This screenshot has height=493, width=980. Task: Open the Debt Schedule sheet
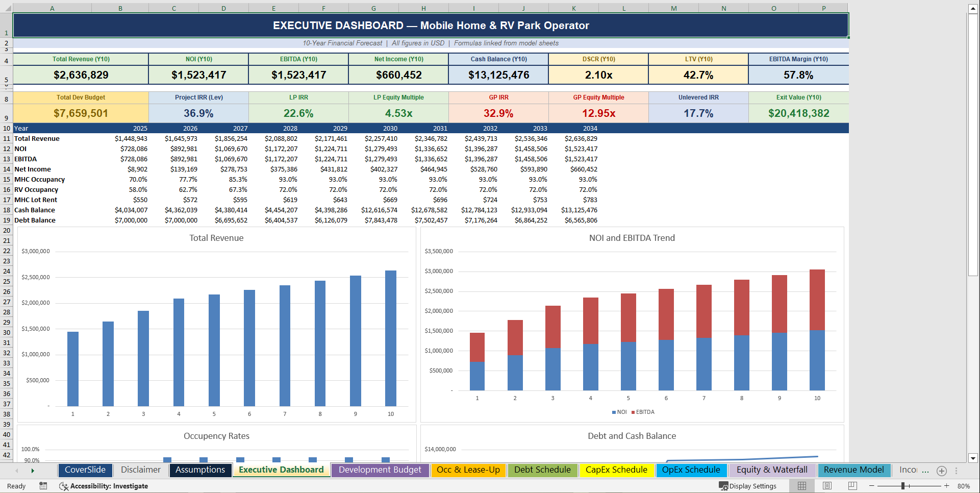click(x=542, y=470)
